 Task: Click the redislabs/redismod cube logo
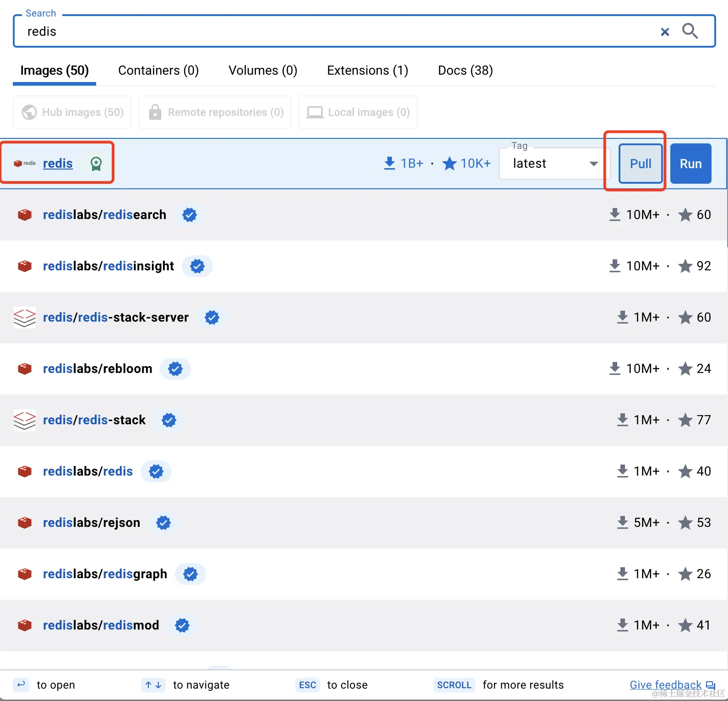[x=25, y=625]
